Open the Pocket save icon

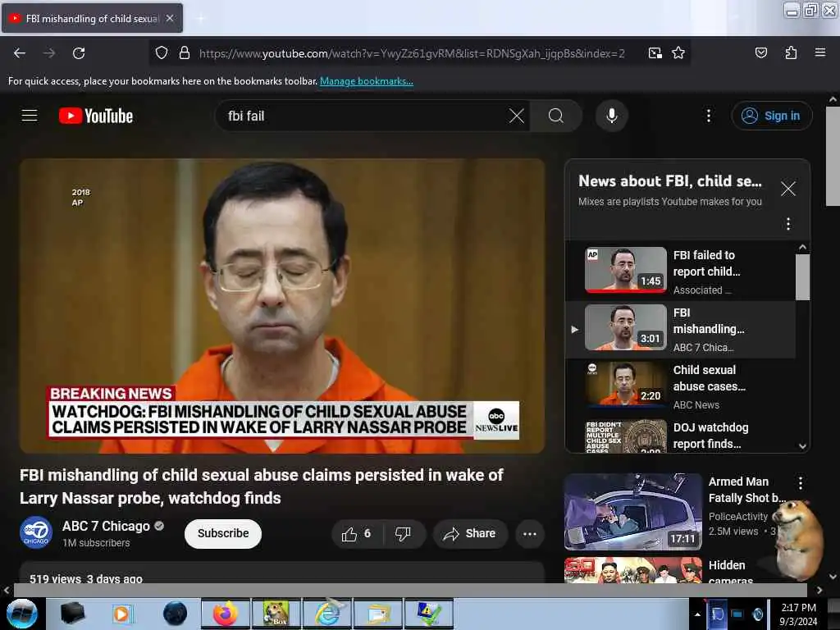(x=760, y=53)
